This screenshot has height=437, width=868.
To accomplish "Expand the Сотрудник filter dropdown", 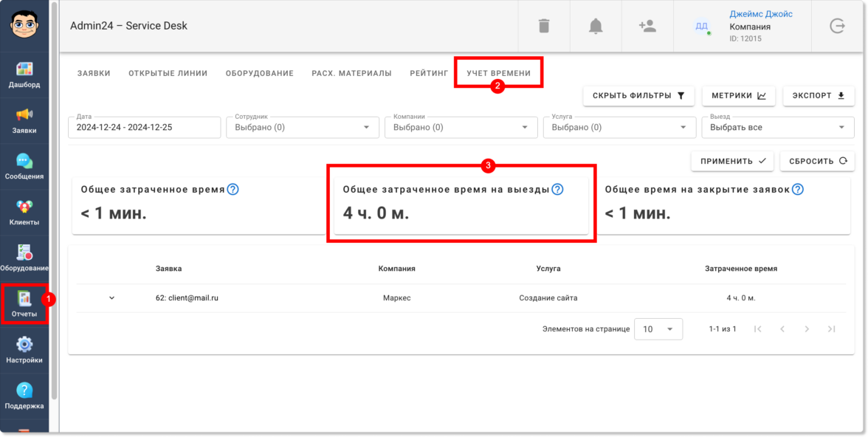I will 303,128.
